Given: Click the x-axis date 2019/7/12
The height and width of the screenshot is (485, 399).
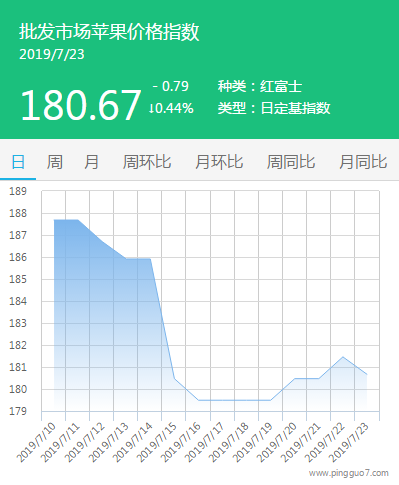Looking at the screenshot, I should (84, 442).
